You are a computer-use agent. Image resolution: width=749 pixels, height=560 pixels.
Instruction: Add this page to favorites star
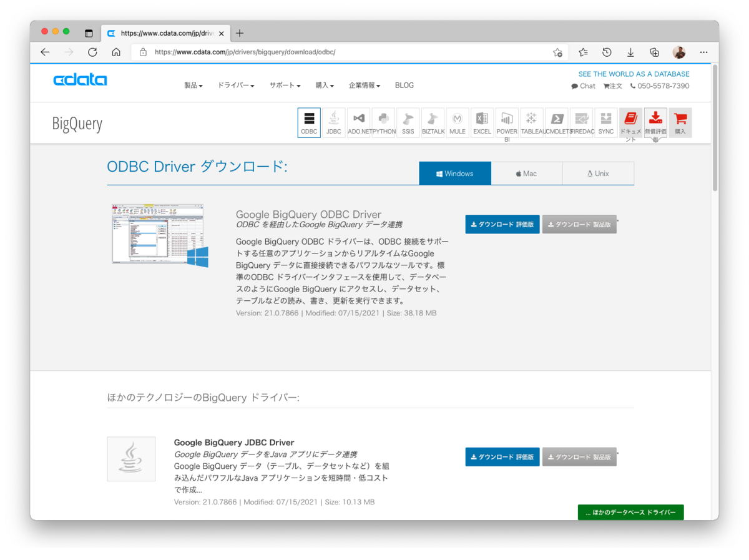coord(557,52)
